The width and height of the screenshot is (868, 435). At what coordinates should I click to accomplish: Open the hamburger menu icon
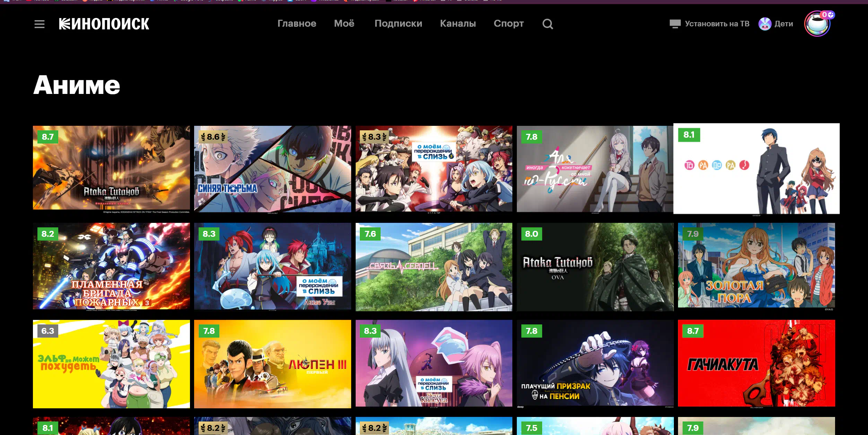(x=40, y=24)
